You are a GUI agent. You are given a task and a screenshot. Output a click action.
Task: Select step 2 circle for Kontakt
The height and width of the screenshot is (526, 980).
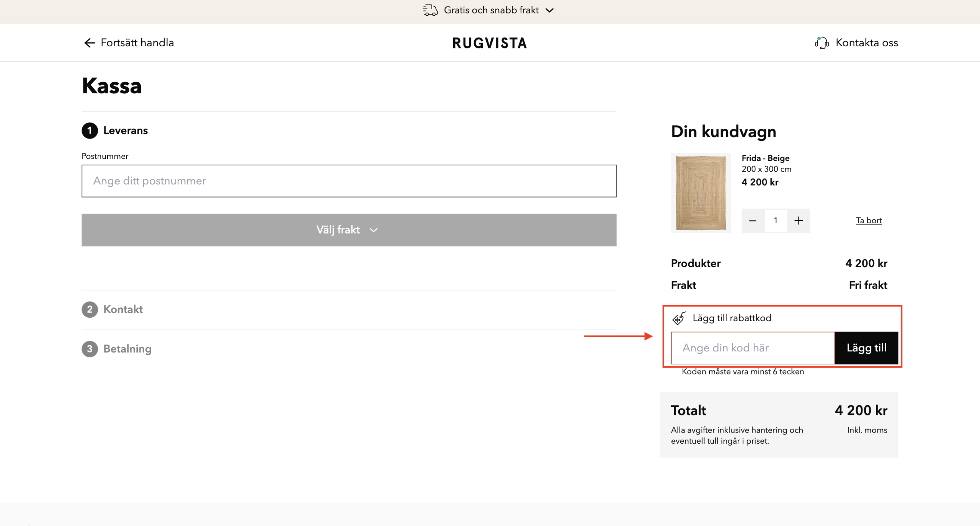[90, 309]
